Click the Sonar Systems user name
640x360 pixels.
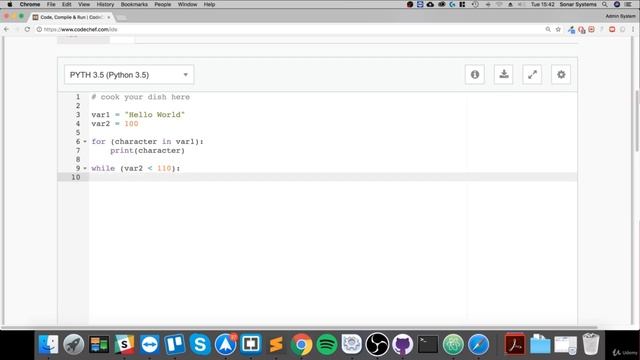(578, 4)
